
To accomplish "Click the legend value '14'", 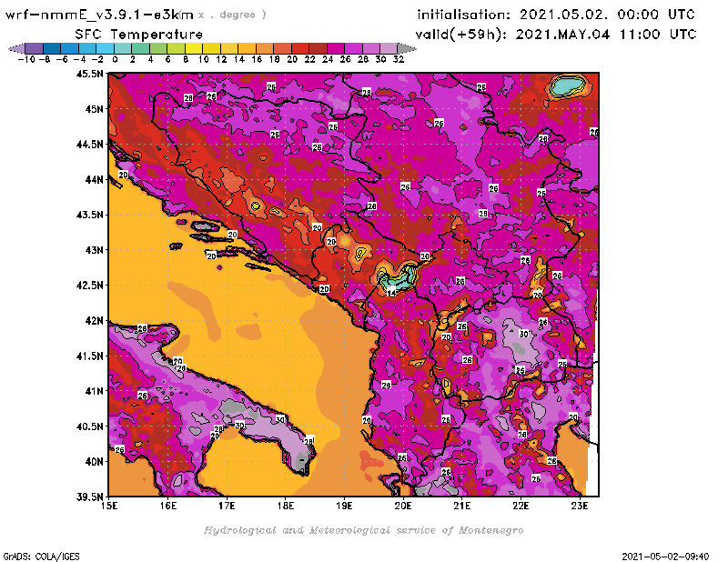I will (x=238, y=60).
